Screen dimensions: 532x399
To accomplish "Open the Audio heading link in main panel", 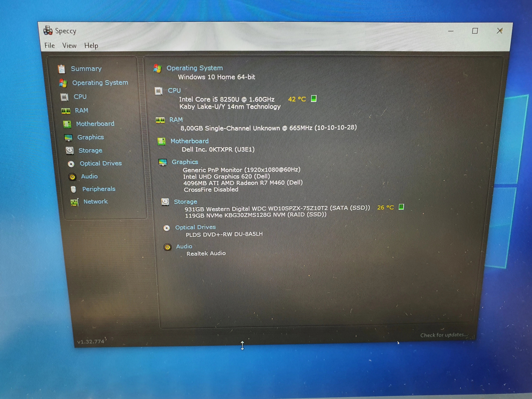I will tap(184, 246).
